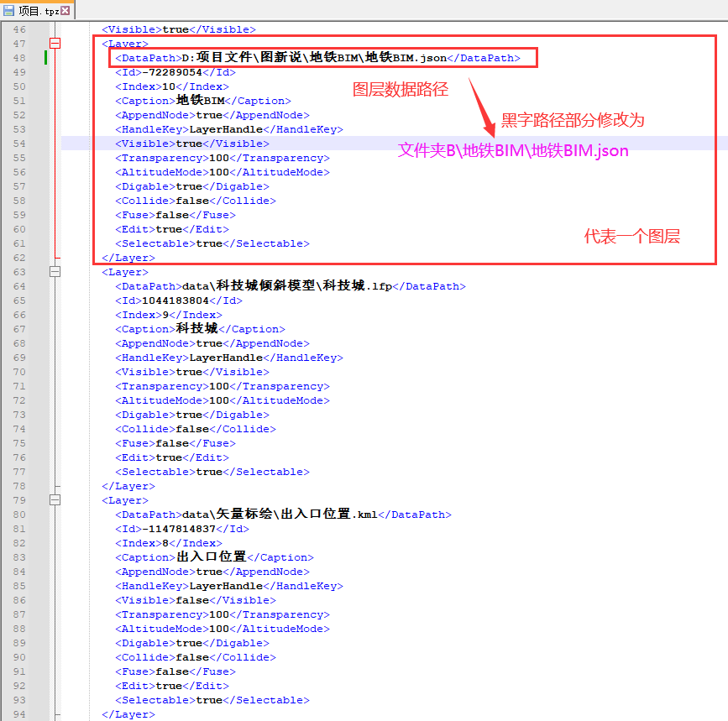This screenshot has height=721, width=728.
Task: Click the blue save-state icon on 项目.tpz tab
Action: tap(9, 11)
